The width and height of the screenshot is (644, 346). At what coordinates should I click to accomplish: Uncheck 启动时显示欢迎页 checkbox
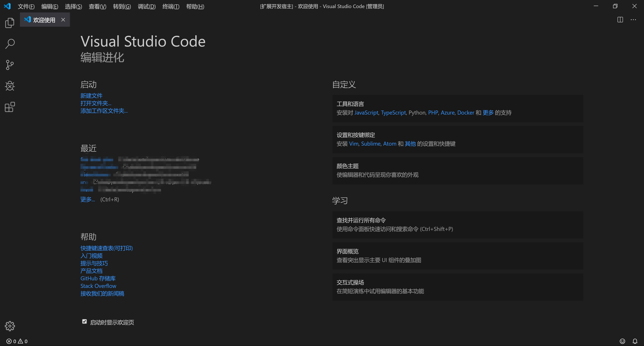85,321
